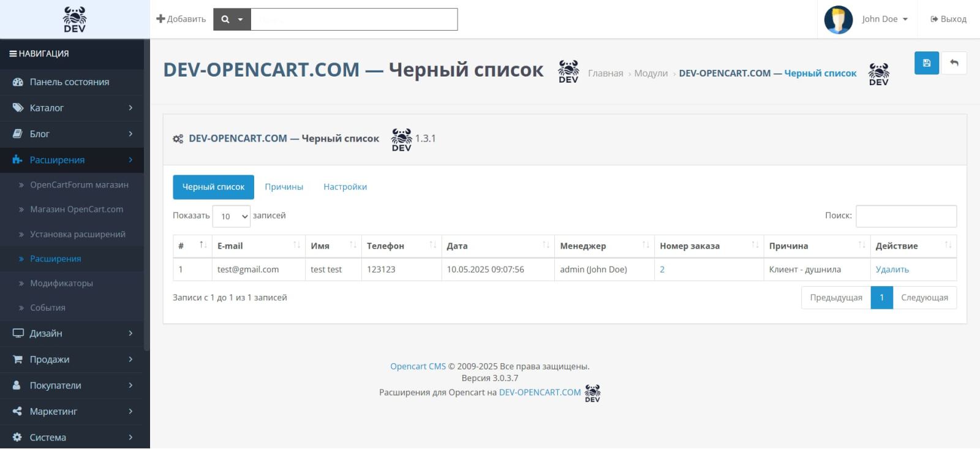Click the Модули breadcrumb link

[x=651, y=74]
